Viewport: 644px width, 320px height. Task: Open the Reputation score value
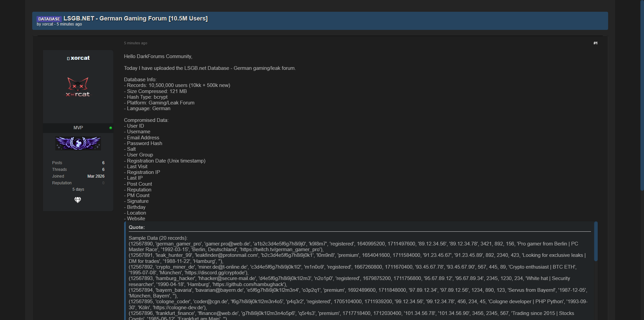point(103,183)
